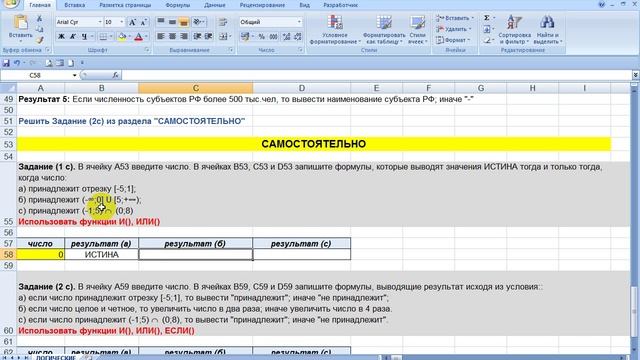Increase decimal places icon
The height and width of the screenshot is (360, 640).
pos(287,36)
